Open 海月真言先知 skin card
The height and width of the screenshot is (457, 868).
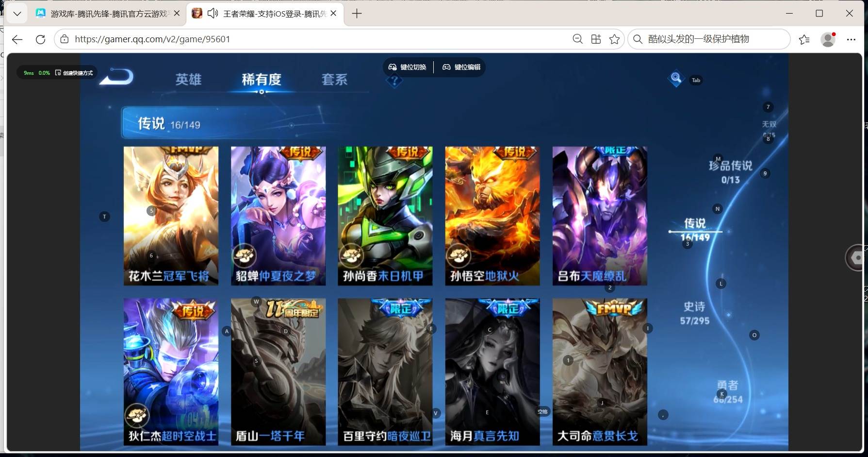492,372
